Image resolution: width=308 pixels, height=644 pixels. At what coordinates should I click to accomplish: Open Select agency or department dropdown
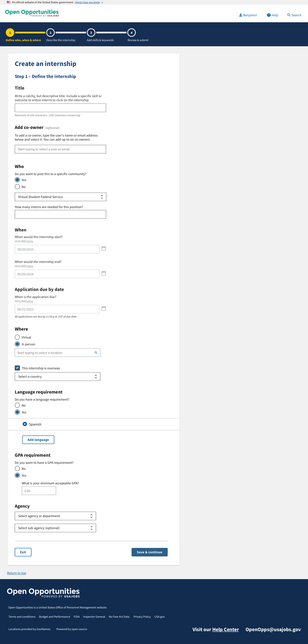point(55,516)
